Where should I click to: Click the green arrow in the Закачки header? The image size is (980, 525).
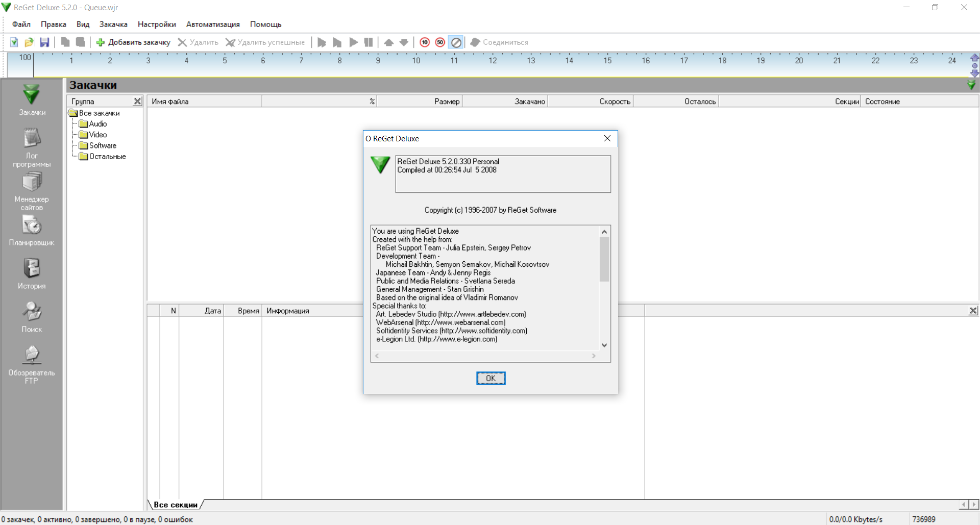971,85
